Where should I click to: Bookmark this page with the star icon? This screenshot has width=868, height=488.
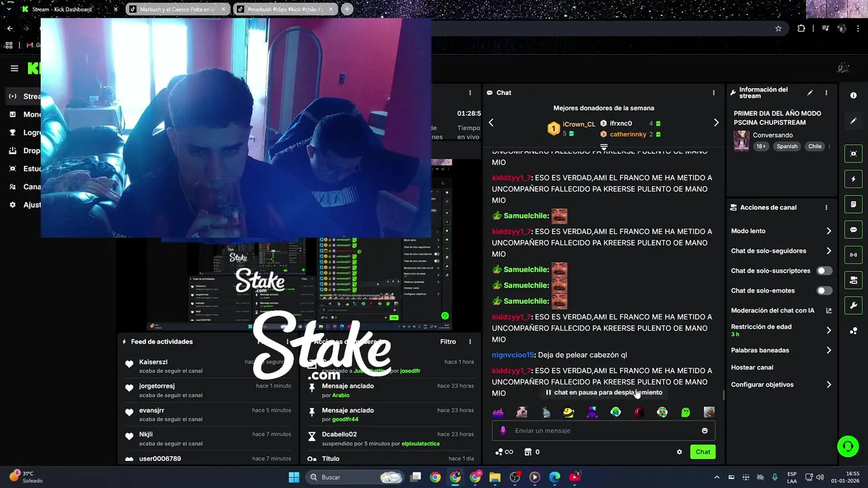[x=778, y=28]
